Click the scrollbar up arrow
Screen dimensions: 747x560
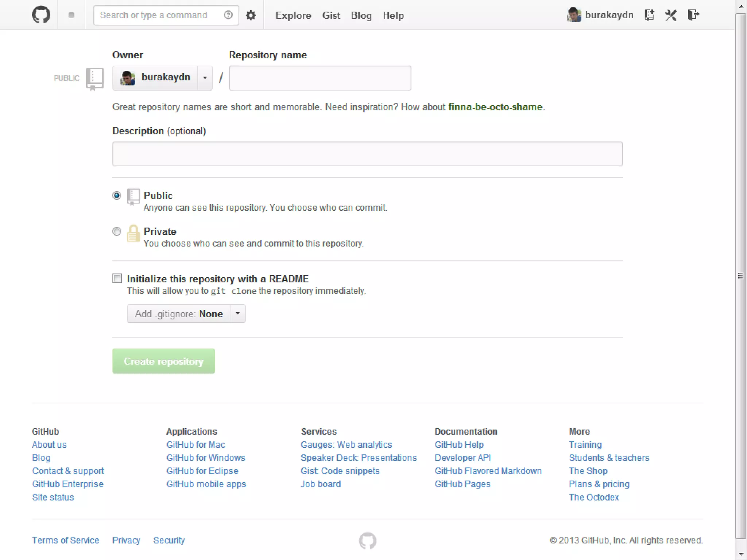(x=740, y=6)
